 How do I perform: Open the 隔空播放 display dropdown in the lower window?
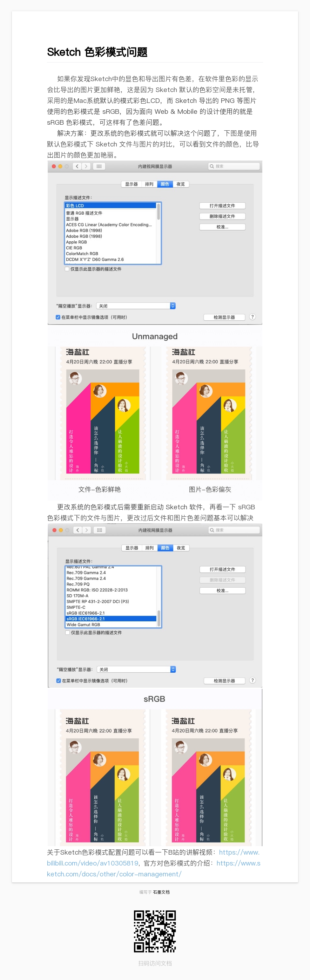(136, 669)
